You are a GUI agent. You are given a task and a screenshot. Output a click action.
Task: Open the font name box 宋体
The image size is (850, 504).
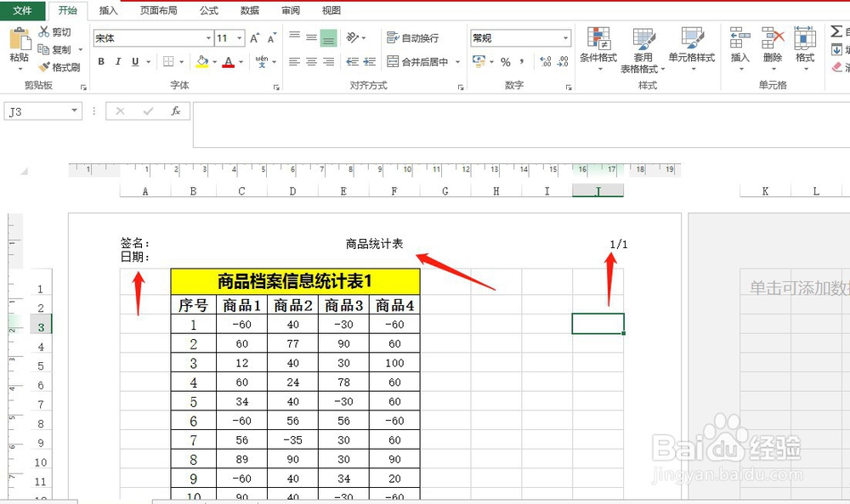click(x=153, y=38)
